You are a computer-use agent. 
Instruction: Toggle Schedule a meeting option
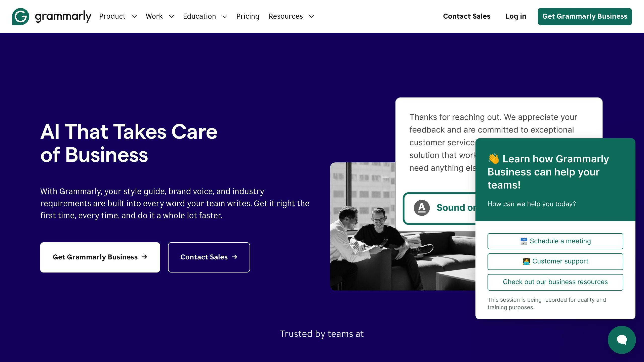(555, 241)
